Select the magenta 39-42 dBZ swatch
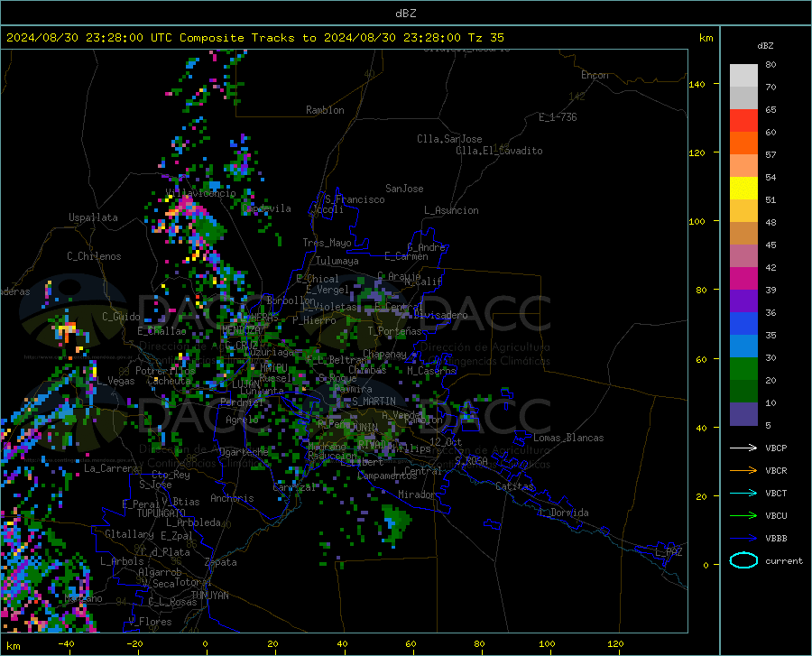Viewport: 812px width, 656px height. point(743,279)
